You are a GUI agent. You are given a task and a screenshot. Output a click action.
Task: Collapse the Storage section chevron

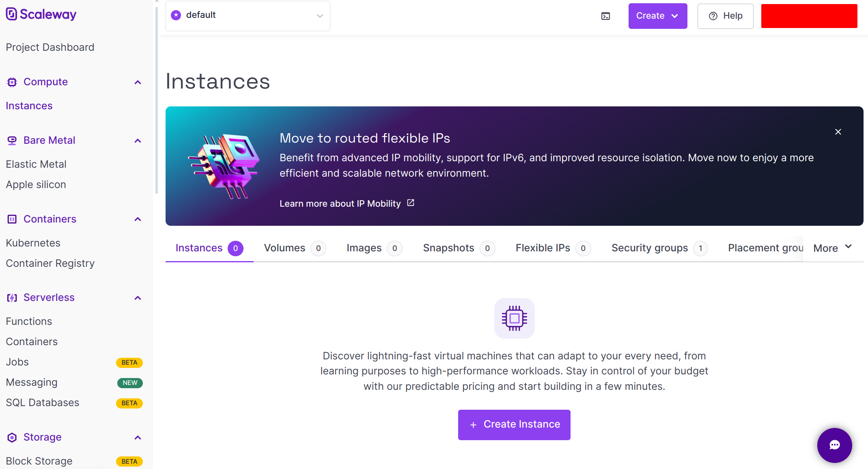[x=138, y=438]
